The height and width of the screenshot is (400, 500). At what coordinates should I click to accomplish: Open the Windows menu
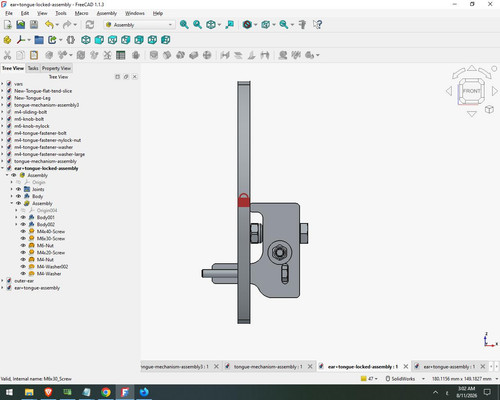pos(135,13)
